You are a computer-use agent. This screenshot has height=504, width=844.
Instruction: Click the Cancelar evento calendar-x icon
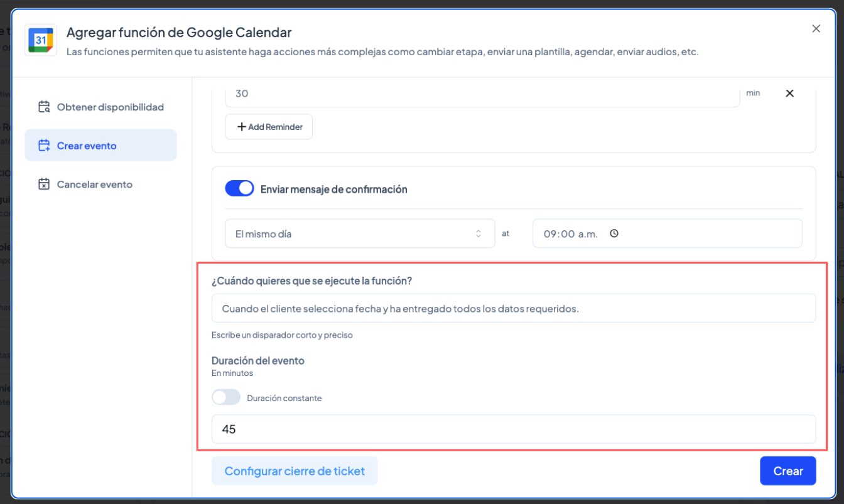pyautogui.click(x=44, y=185)
